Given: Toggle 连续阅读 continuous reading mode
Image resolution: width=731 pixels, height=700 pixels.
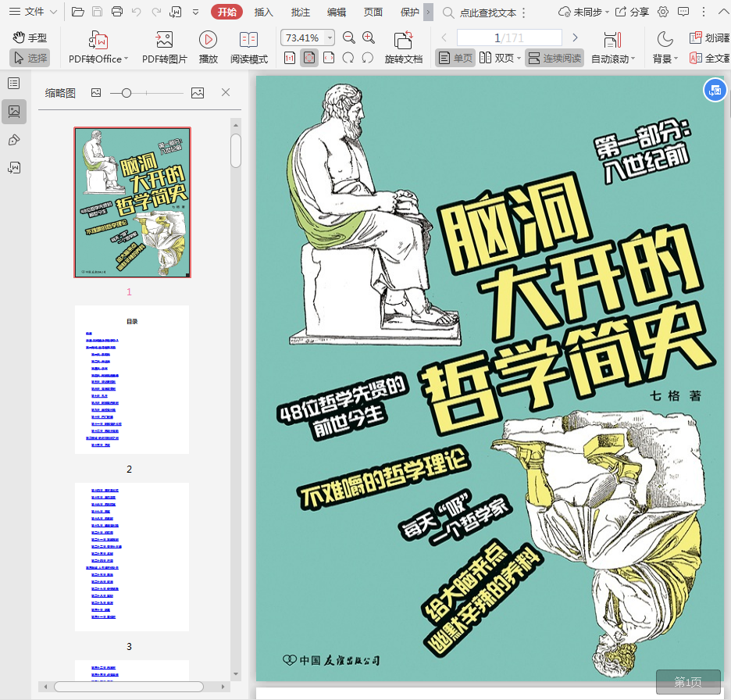Looking at the screenshot, I should [x=554, y=59].
